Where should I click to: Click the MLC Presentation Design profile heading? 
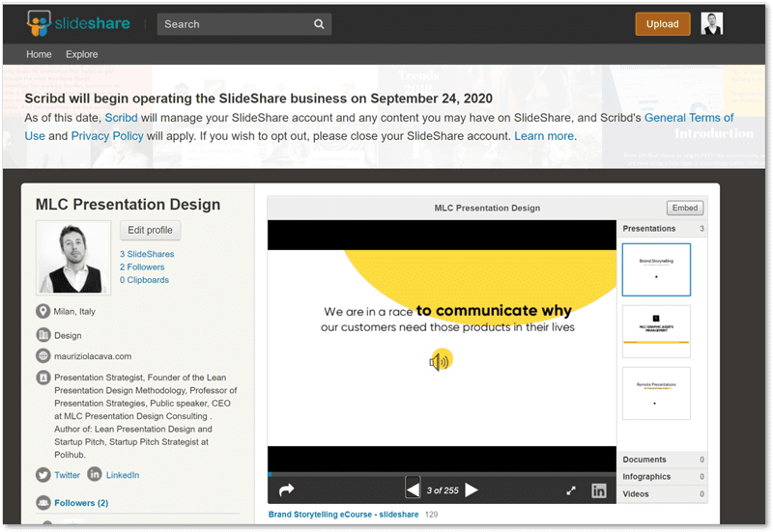(129, 205)
